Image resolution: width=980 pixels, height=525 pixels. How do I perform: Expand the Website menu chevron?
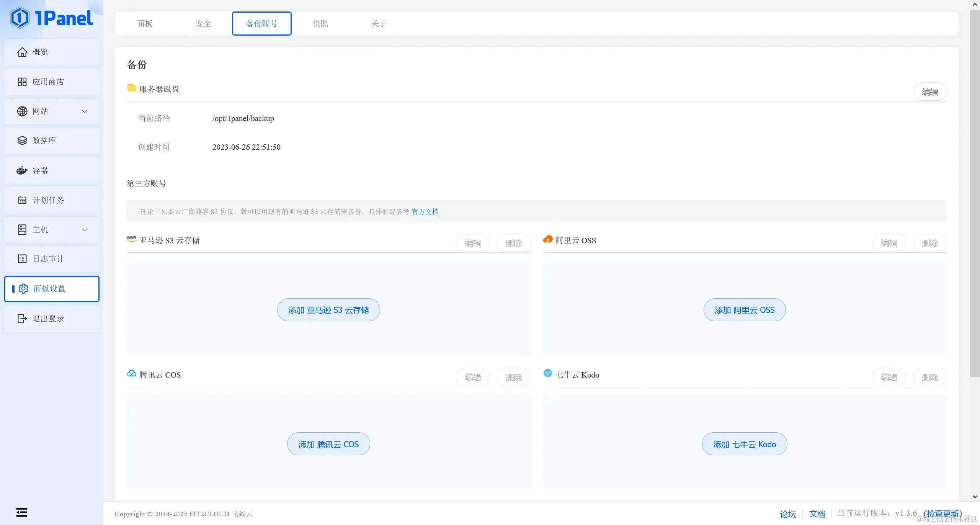85,111
